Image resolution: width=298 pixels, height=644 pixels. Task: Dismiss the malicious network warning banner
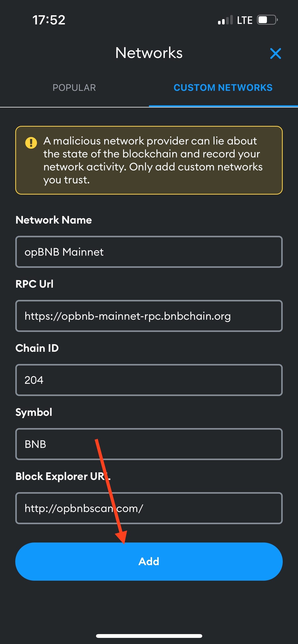149,160
